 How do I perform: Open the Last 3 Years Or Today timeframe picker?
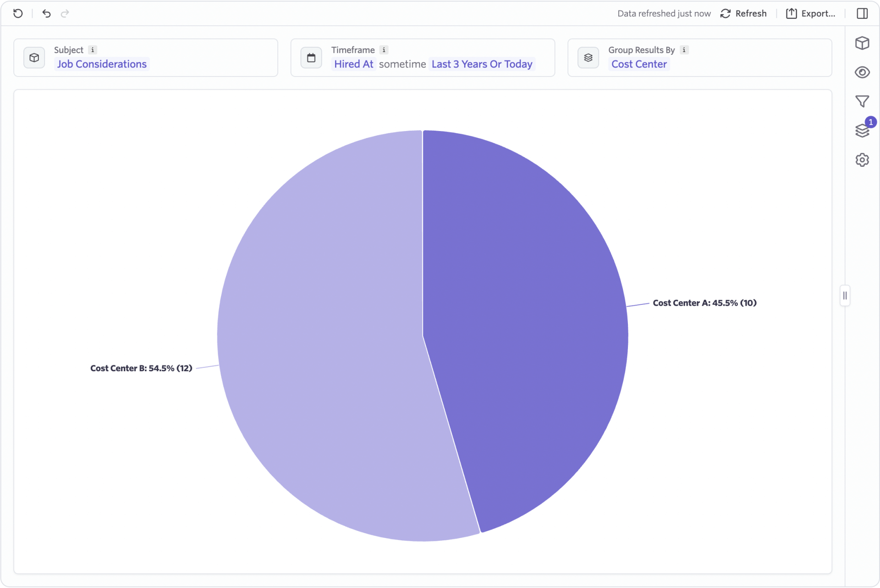tap(481, 64)
